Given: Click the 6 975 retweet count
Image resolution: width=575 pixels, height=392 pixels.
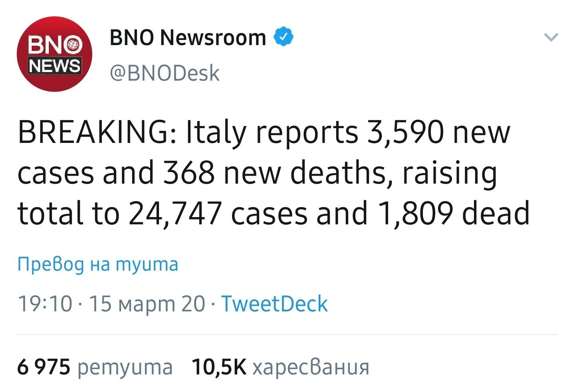Looking at the screenshot, I should coord(44,367).
